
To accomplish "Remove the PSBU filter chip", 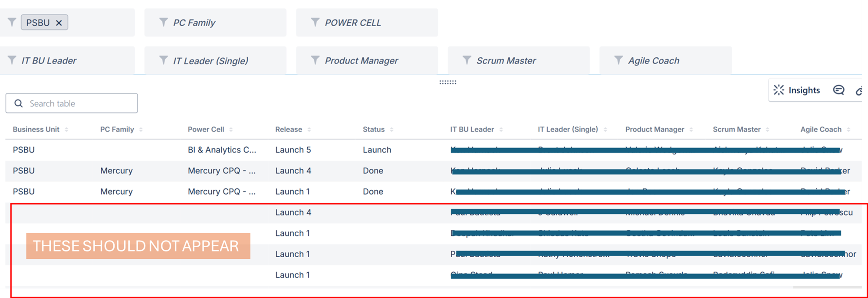I will point(59,23).
